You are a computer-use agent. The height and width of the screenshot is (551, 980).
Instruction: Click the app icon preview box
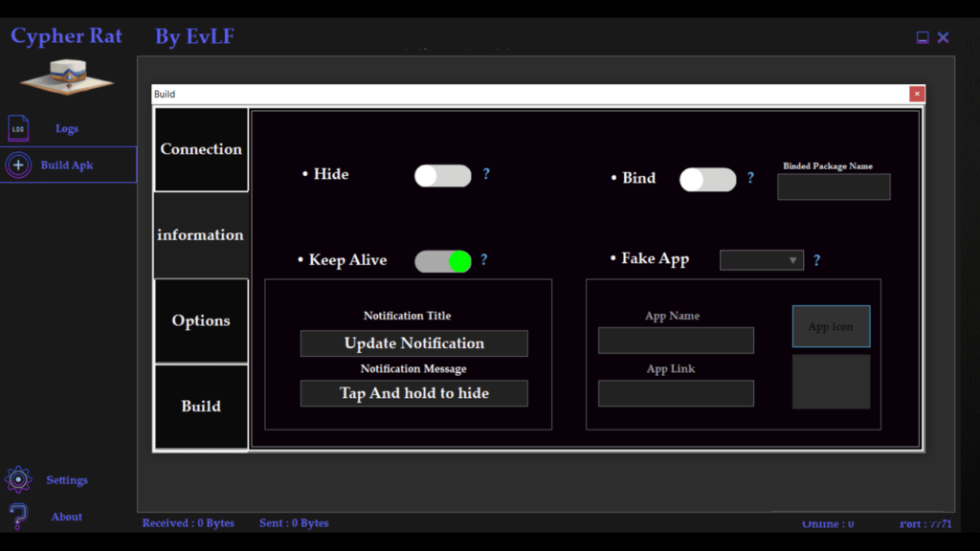[831, 382]
